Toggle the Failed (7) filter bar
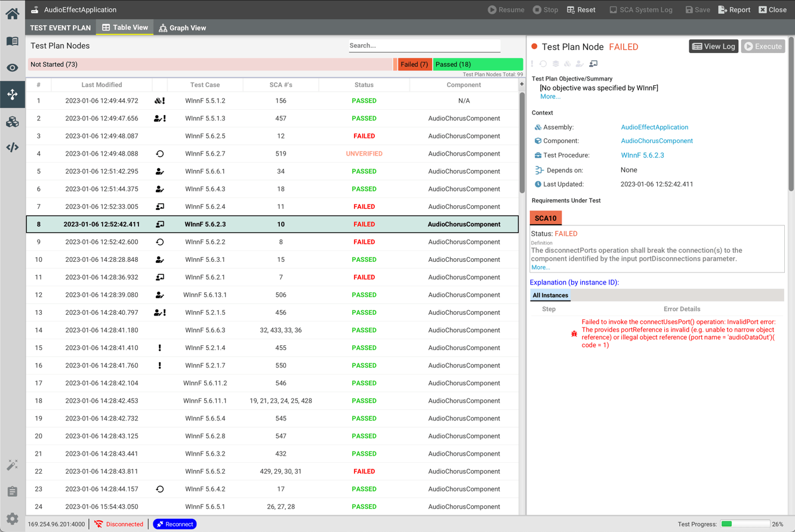 pyautogui.click(x=414, y=64)
